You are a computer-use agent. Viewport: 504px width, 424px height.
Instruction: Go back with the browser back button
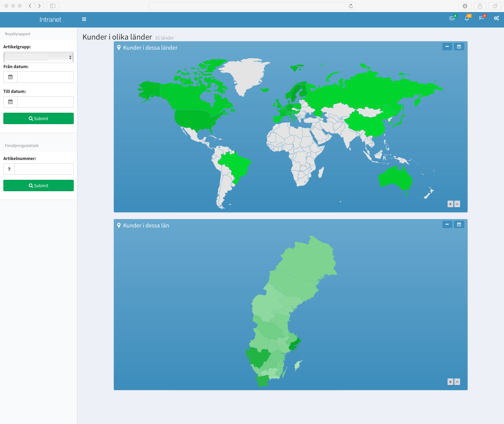(30, 6)
